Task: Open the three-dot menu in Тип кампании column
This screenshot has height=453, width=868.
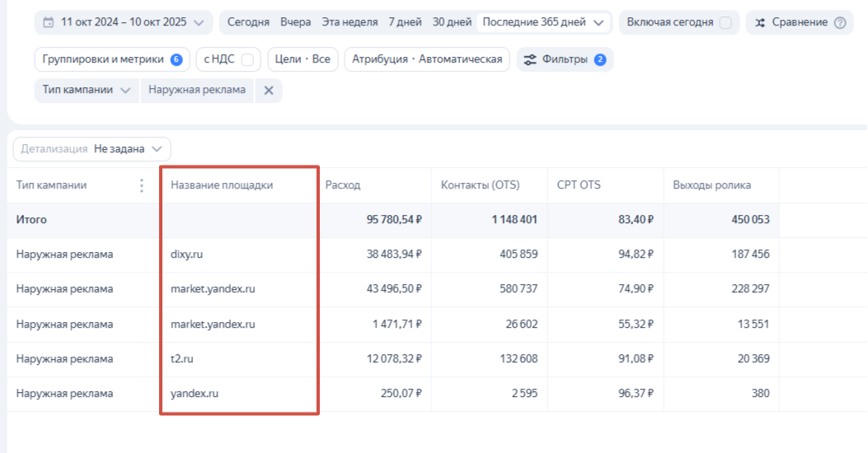Action: coord(142,185)
